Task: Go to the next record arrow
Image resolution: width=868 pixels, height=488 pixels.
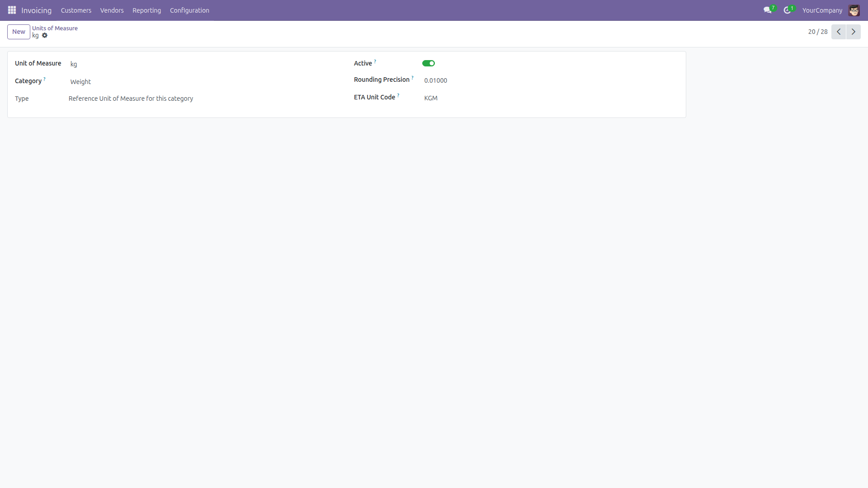Action: click(x=854, y=32)
